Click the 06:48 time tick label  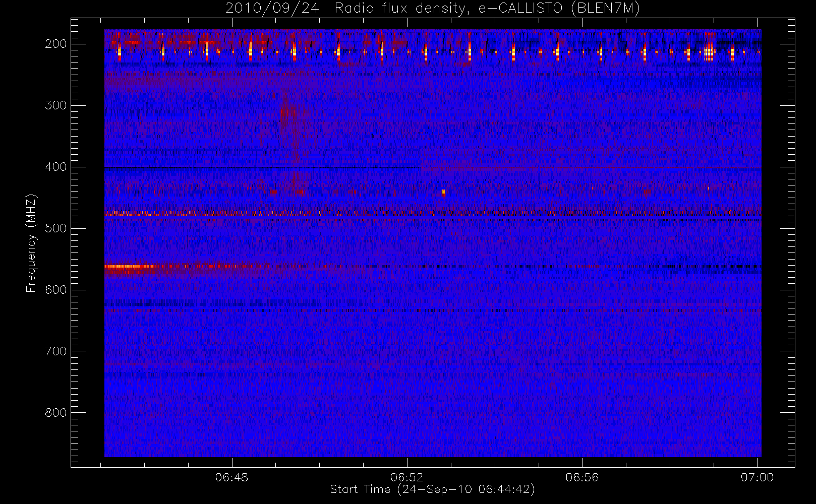(231, 477)
